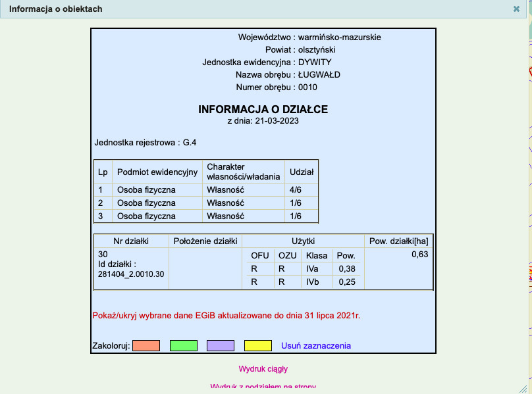Click the 4/6 share cell

tap(296, 190)
